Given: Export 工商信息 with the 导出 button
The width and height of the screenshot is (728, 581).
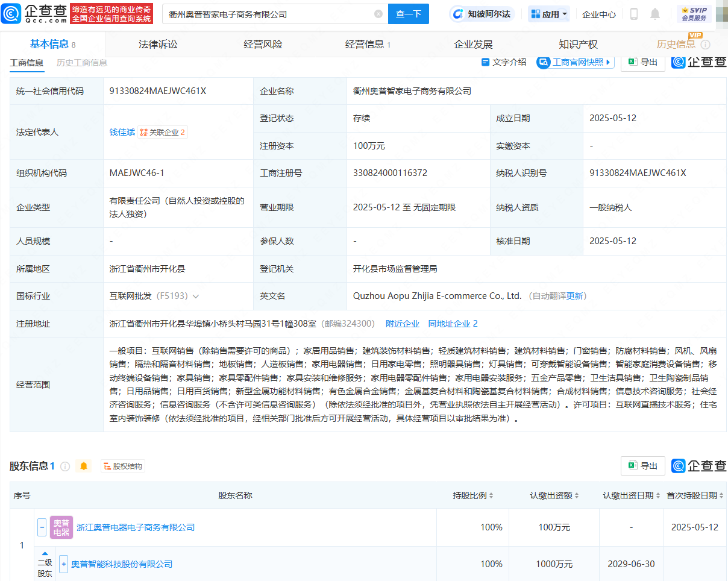Looking at the screenshot, I should pos(643,62).
